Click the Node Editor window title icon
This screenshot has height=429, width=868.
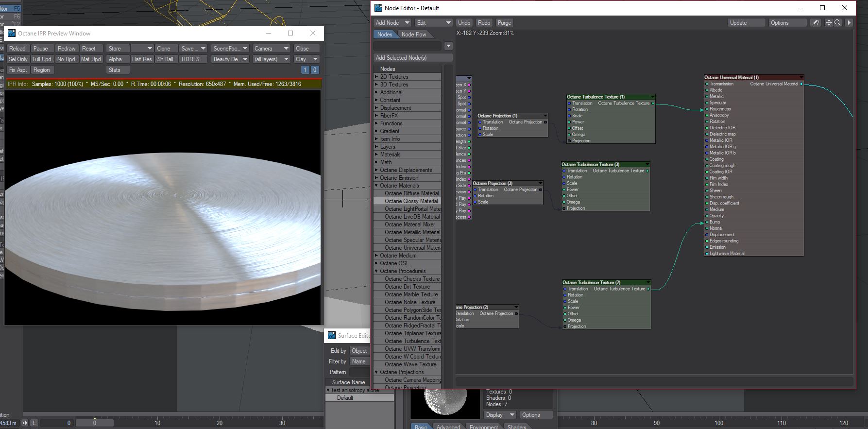click(x=378, y=8)
